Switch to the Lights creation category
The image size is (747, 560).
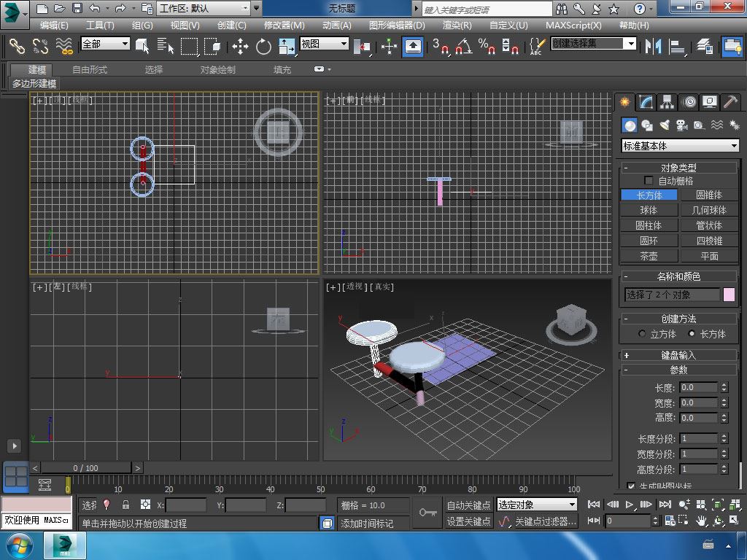664,125
